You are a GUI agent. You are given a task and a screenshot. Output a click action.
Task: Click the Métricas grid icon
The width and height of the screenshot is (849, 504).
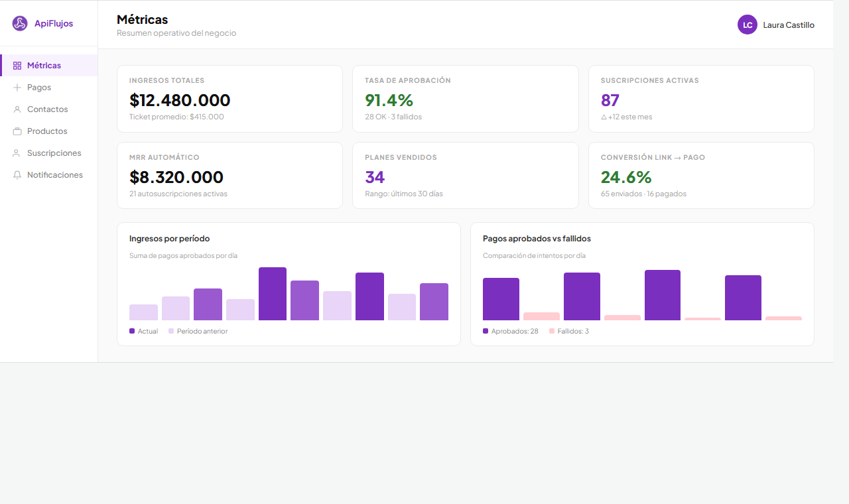[17, 66]
